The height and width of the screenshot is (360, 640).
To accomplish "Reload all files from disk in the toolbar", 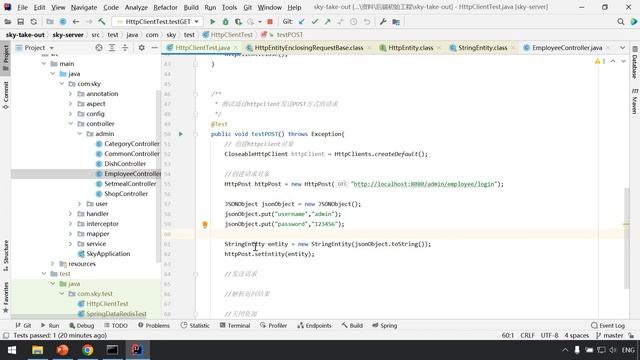I will (x=34, y=22).
